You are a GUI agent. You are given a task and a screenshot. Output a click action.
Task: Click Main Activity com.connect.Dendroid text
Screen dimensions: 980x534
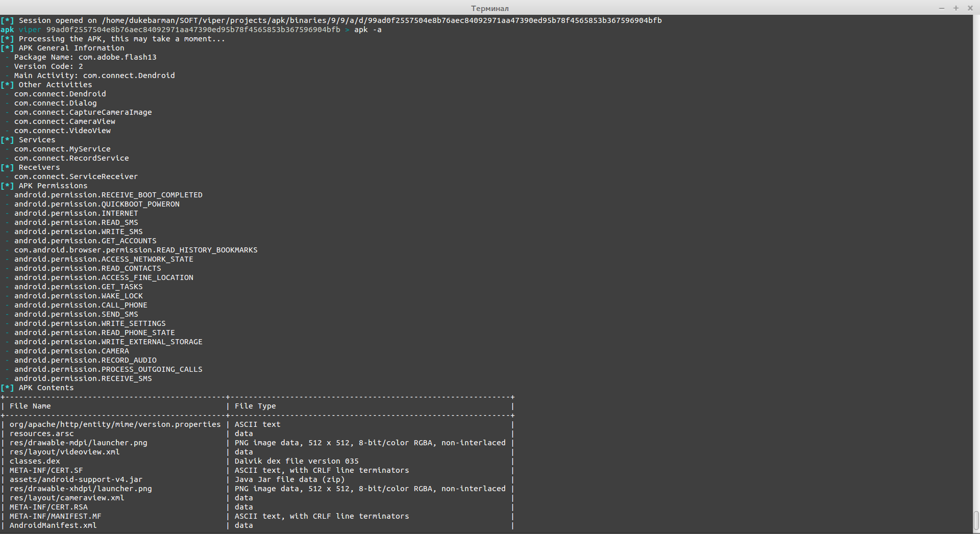click(x=94, y=75)
